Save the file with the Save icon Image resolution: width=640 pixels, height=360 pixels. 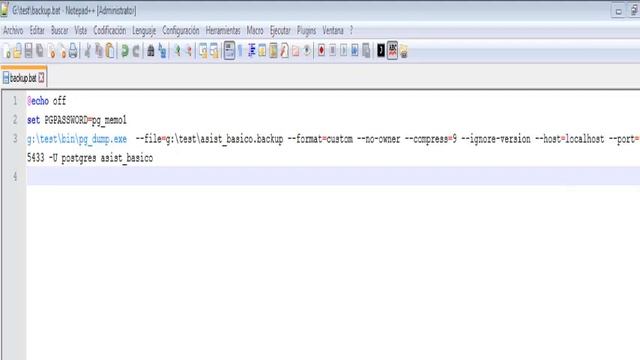pos(28,51)
